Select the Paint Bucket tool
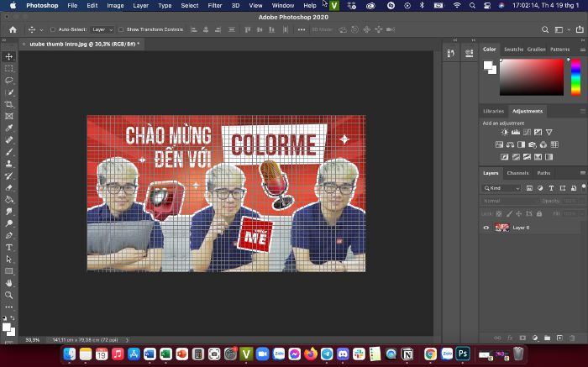Viewport: 588px width, 367px height. (x=9, y=200)
